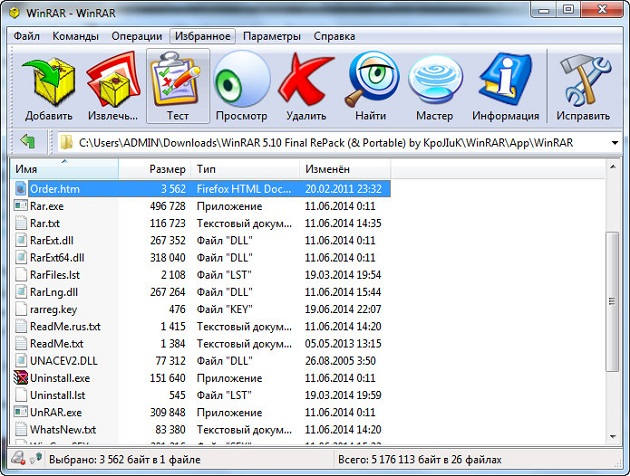Sort files by the Изменён column header

(x=345, y=169)
